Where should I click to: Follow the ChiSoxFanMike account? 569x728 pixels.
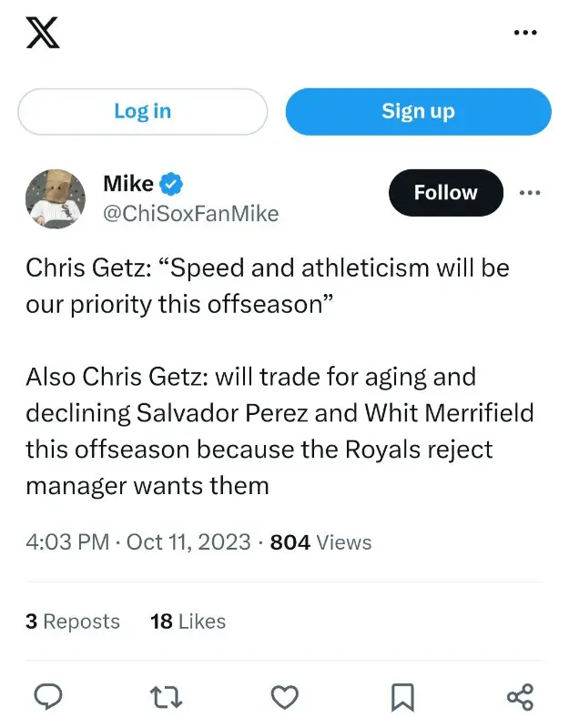coord(445,193)
